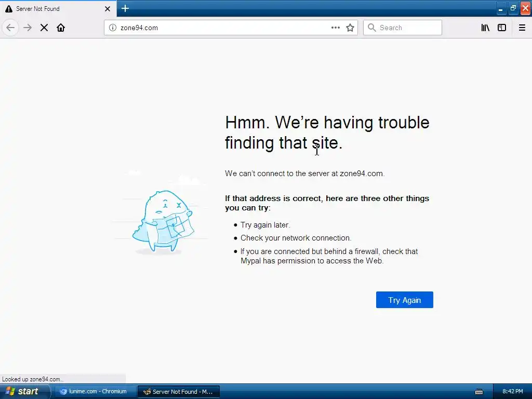Bookmark this page with the star
Screen dimensions: 532x399
350,28
